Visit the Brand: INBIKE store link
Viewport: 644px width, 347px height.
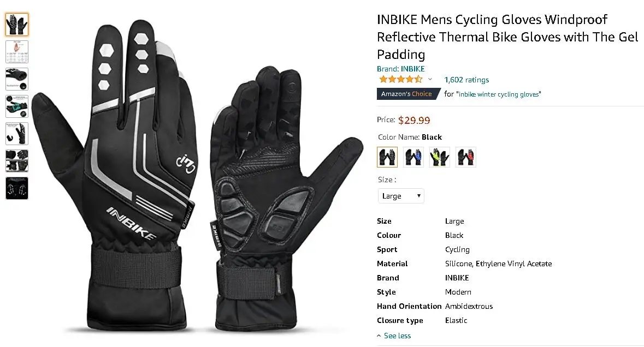(401, 69)
